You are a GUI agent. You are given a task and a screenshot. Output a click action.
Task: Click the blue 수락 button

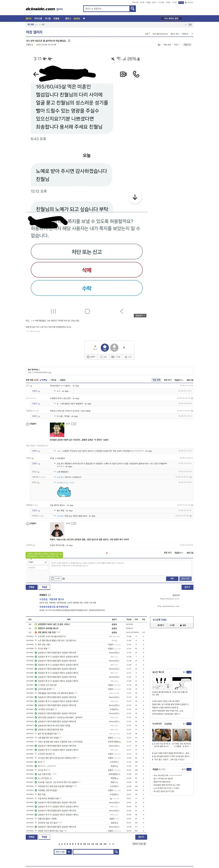pos(87,288)
